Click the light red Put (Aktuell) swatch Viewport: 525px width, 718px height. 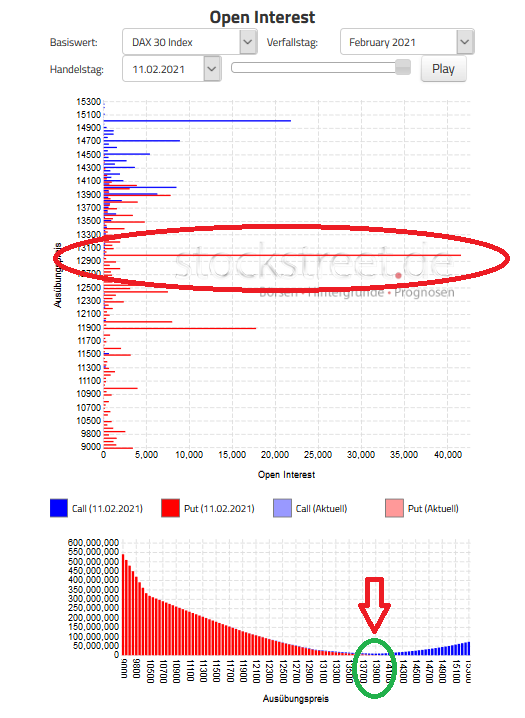tap(395, 508)
